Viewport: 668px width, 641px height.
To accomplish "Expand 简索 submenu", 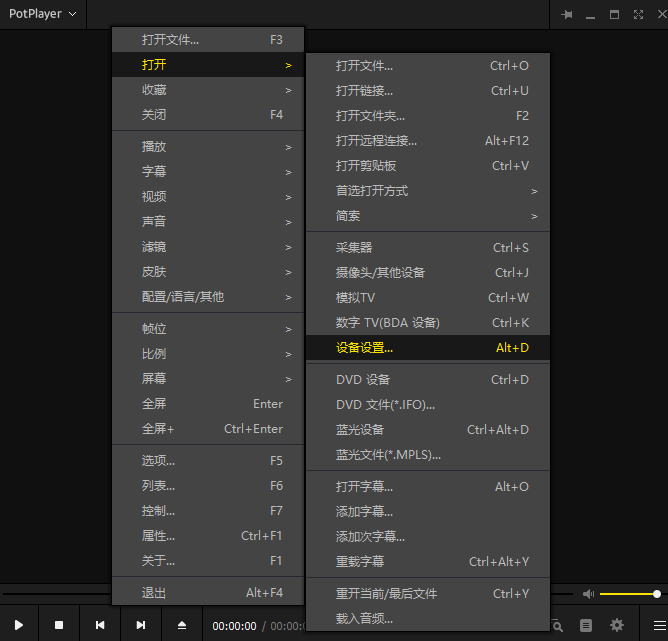I will [x=428, y=216].
